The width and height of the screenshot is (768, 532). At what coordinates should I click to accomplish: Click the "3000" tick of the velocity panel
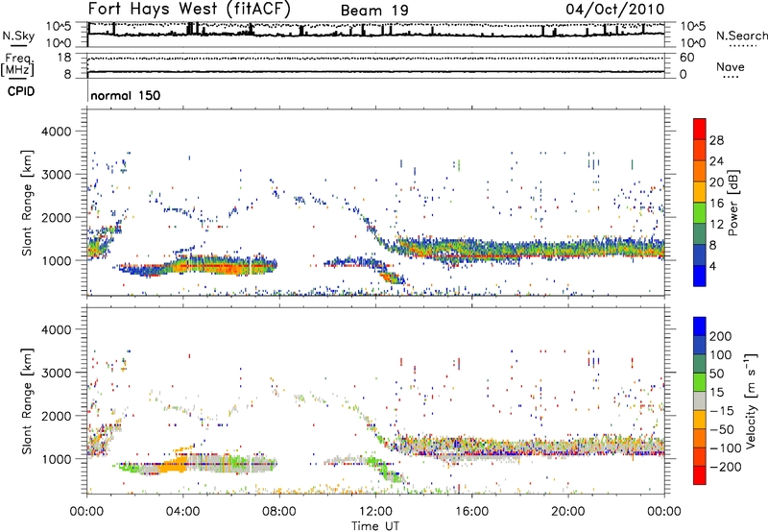56,373
